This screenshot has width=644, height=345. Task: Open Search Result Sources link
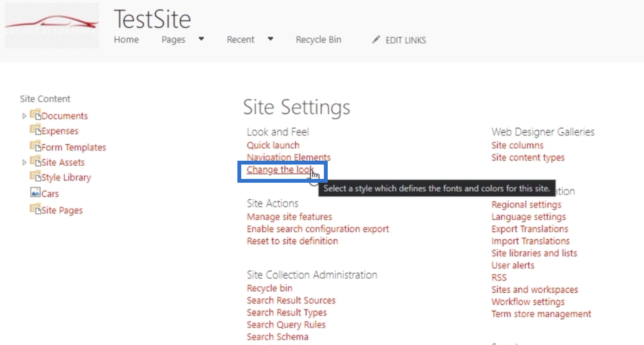click(x=291, y=300)
